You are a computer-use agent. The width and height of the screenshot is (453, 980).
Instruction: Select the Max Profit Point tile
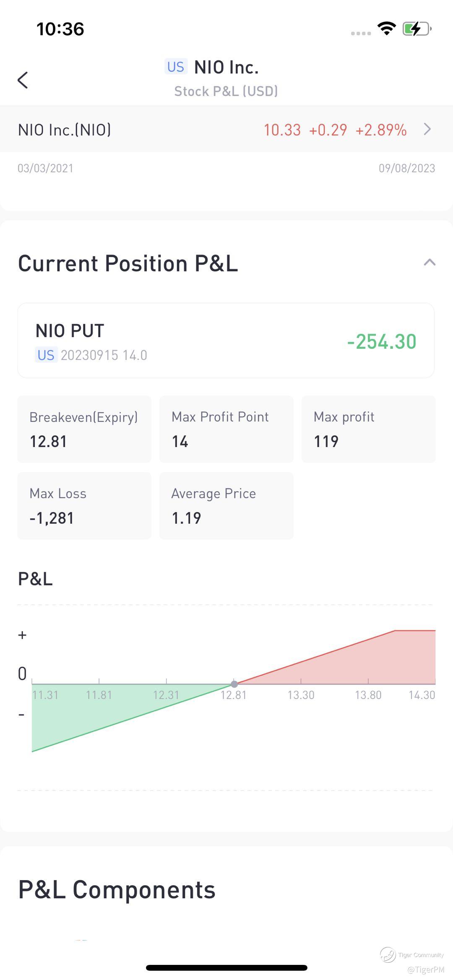pos(226,429)
